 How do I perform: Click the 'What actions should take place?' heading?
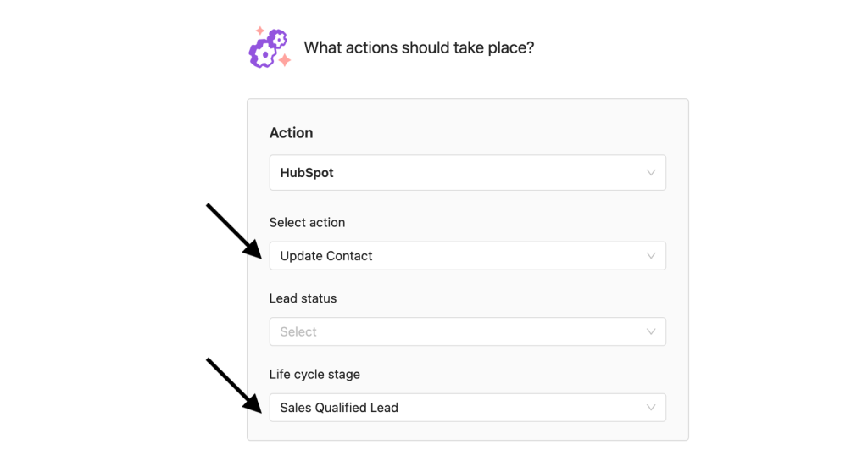[419, 47]
